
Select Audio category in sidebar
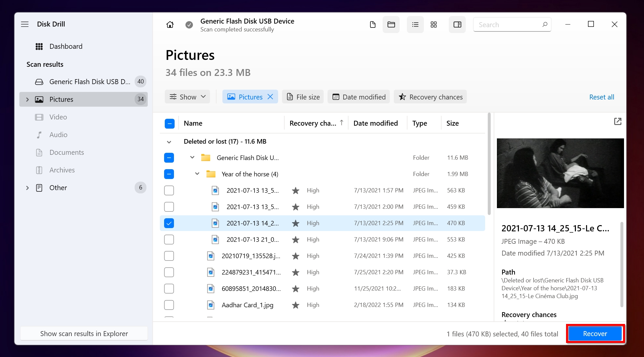(84, 135)
